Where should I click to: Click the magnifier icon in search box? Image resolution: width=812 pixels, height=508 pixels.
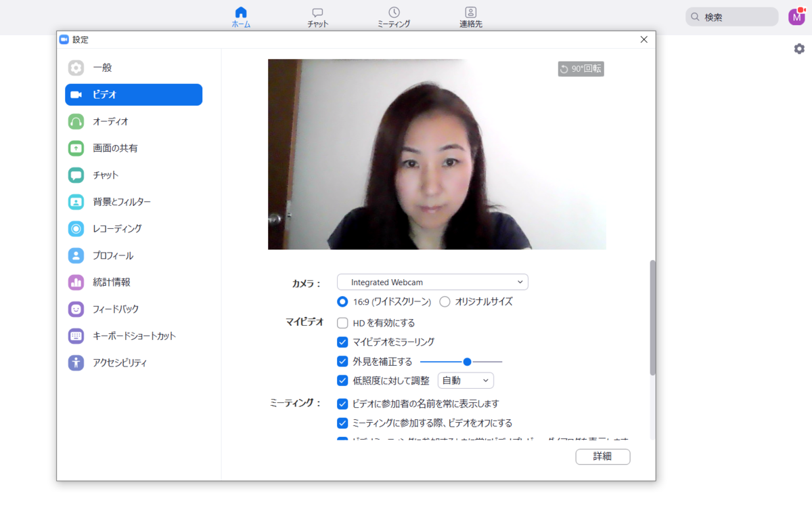(x=695, y=17)
